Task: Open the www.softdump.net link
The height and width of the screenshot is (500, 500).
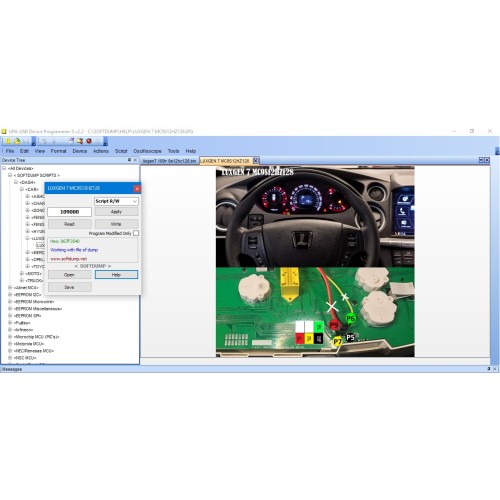Action: click(x=69, y=259)
